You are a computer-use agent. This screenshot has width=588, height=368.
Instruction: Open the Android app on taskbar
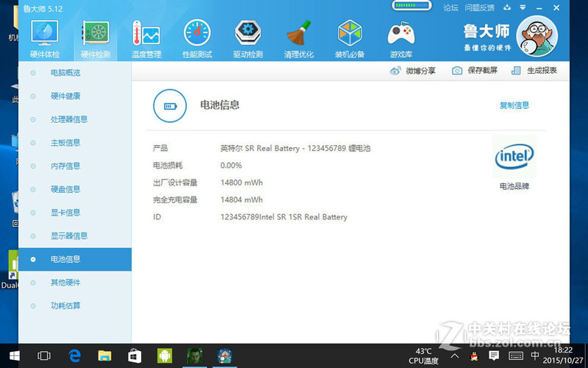(165, 355)
